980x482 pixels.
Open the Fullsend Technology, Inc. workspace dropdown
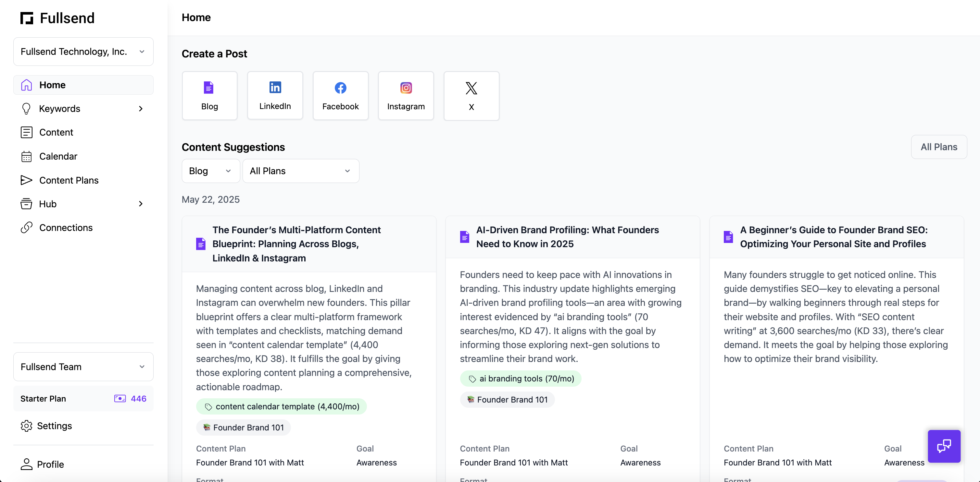[x=83, y=51]
